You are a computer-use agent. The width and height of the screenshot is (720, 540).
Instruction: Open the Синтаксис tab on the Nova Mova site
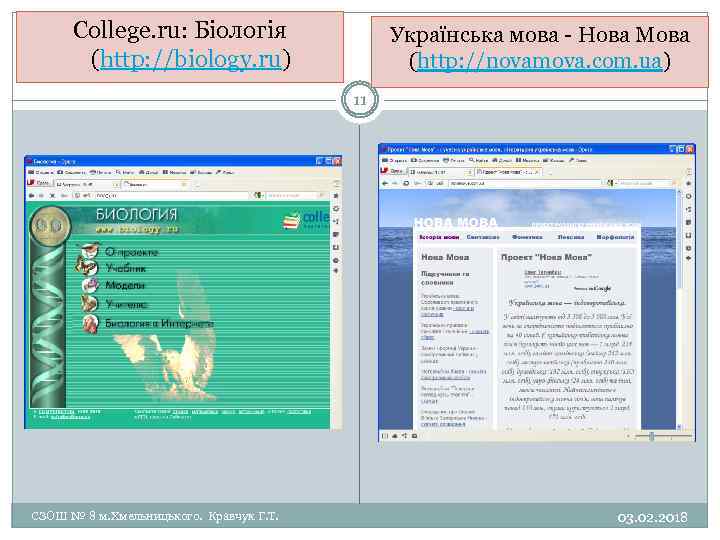click(483, 237)
